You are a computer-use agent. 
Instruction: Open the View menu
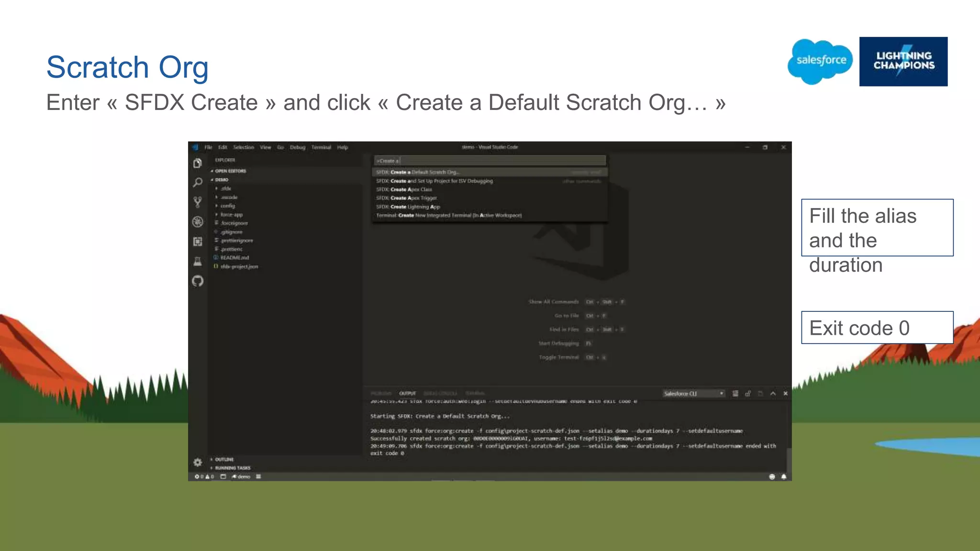tap(266, 147)
